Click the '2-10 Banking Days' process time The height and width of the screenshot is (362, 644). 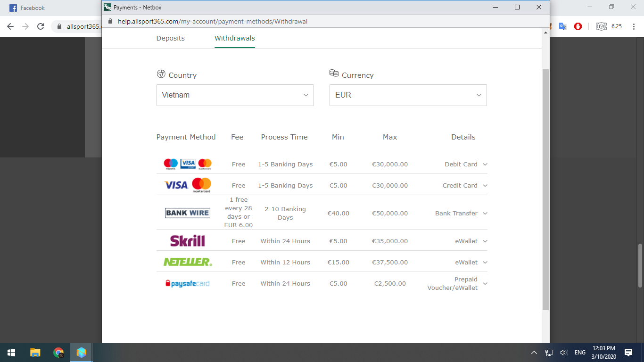(285, 214)
